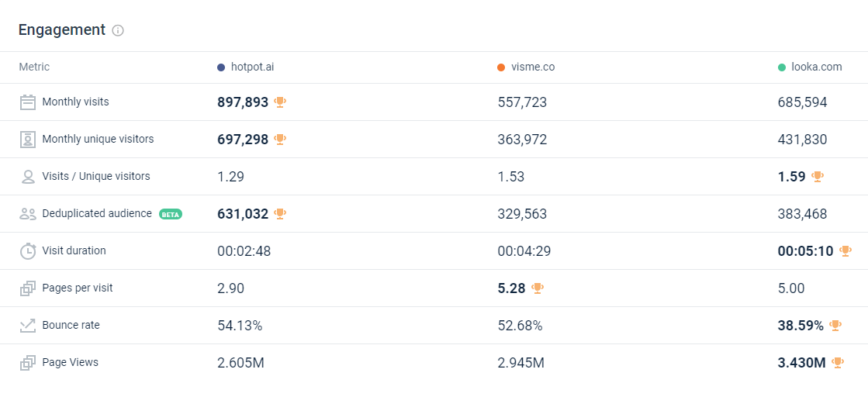Click the orange dot beside visme.co

point(501,67)
